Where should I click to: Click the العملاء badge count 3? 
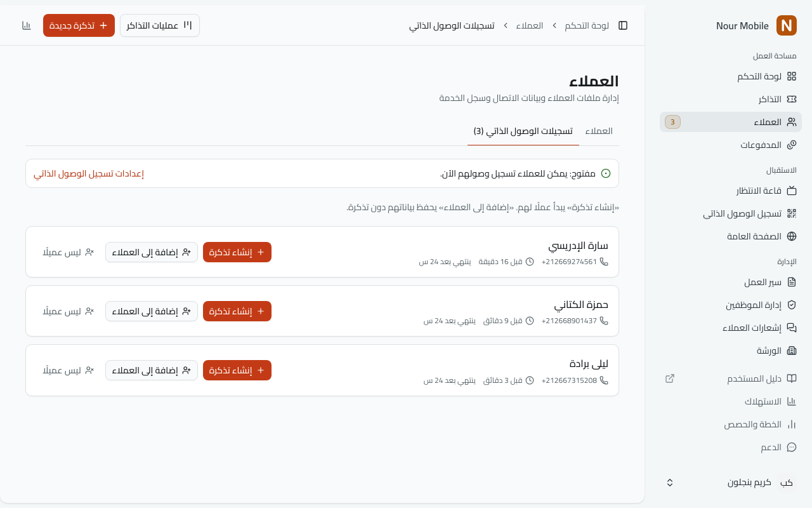(672, 122)
